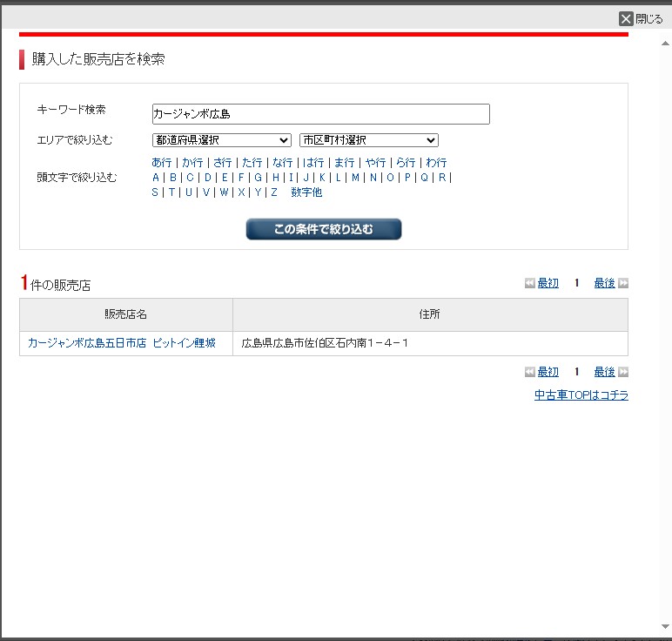
Task: Filter dealers by letter Y
Action: coord(258,192)
